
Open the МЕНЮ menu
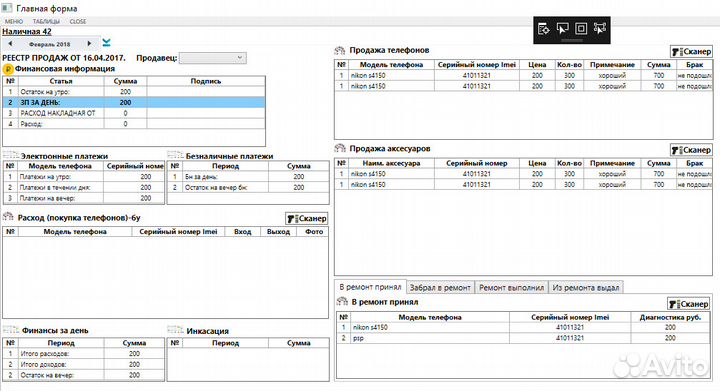click(14, 22)
